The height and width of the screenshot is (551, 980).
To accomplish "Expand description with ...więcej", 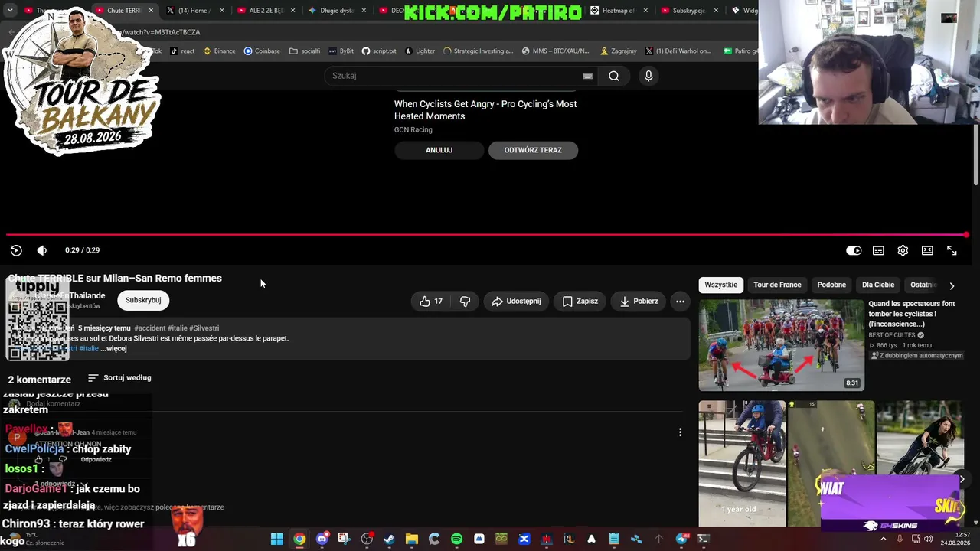I will coord(113,349).
